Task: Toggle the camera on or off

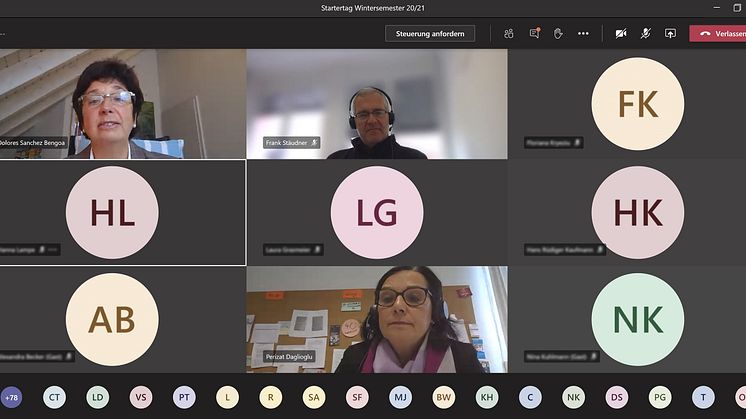Action: [x=621, y=33]
